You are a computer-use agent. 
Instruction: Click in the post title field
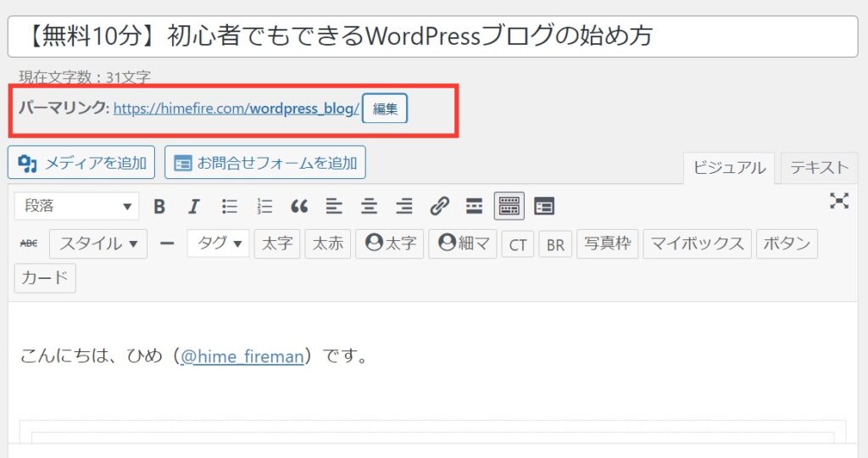coord(433,36)
